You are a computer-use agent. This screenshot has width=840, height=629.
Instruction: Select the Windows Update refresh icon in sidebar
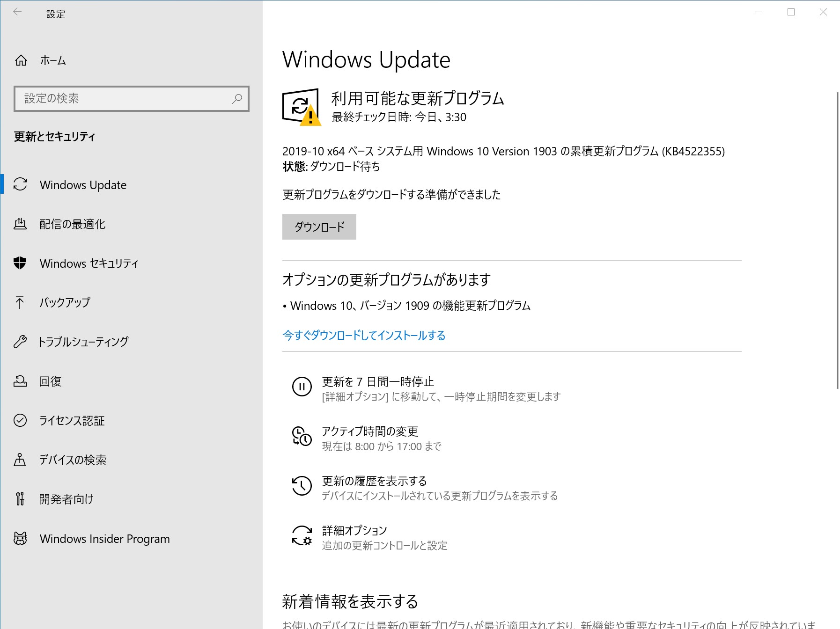coord(20,185)
